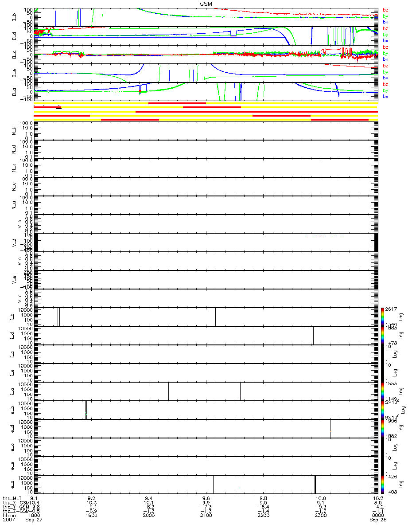This screenshot has width=412, height=532.
Task: Click the rainbow color bar beside i_b panel
Action: point(382,317)
